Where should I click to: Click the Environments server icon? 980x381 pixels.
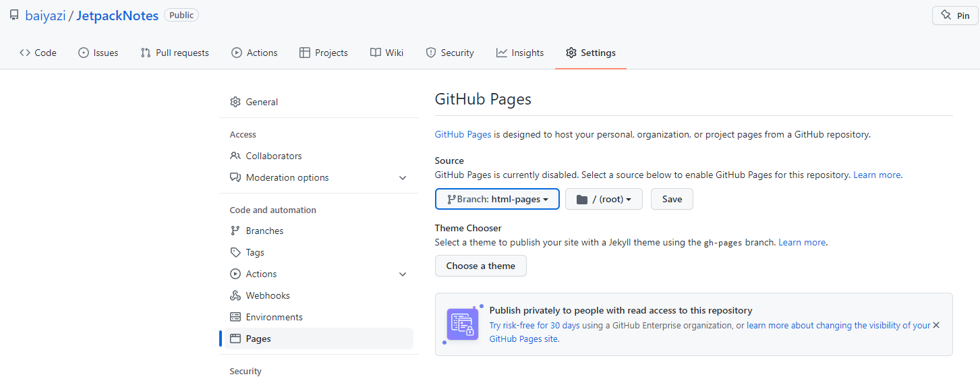pyautogui.click(x=235, y=317)
